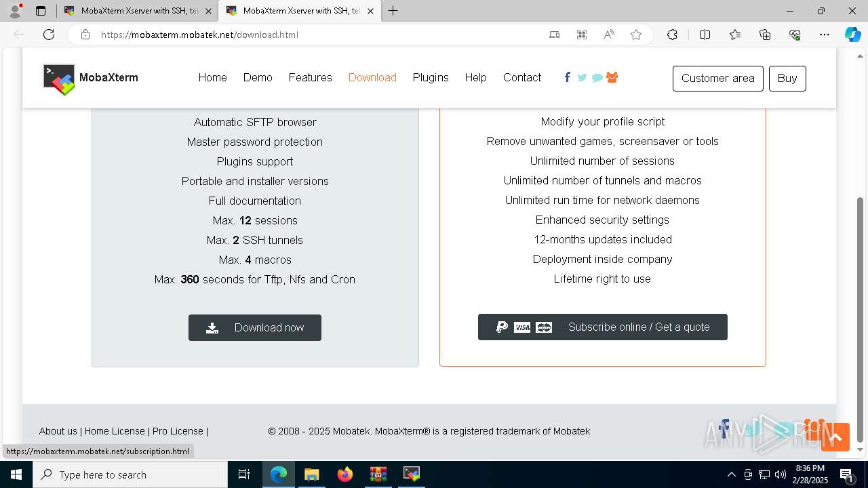The height and width of the screenshot is (488, 868).
Task: Open a new browser tab
Action: click(x=393, y=11)
